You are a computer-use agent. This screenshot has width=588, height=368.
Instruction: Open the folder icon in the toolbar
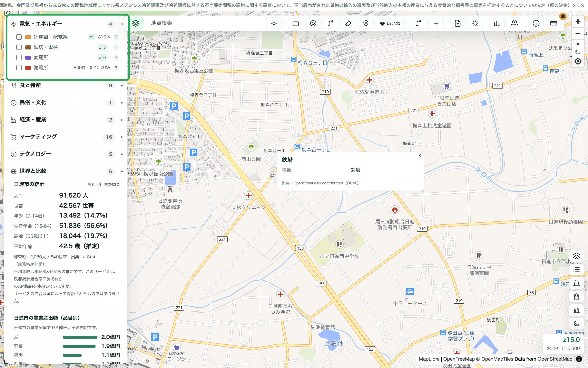point(295,23)
